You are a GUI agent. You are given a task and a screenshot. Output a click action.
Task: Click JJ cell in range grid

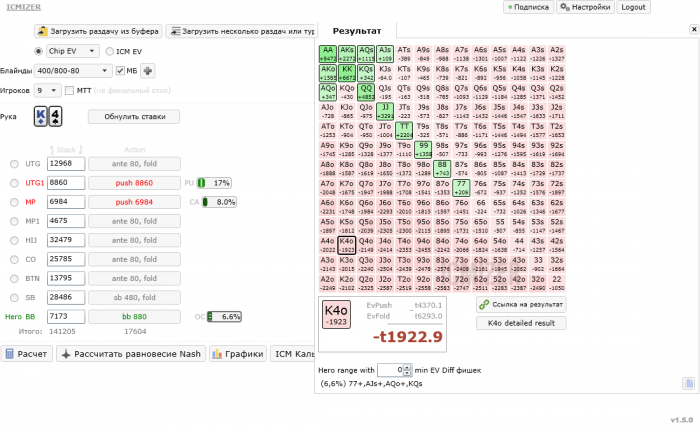385,112
